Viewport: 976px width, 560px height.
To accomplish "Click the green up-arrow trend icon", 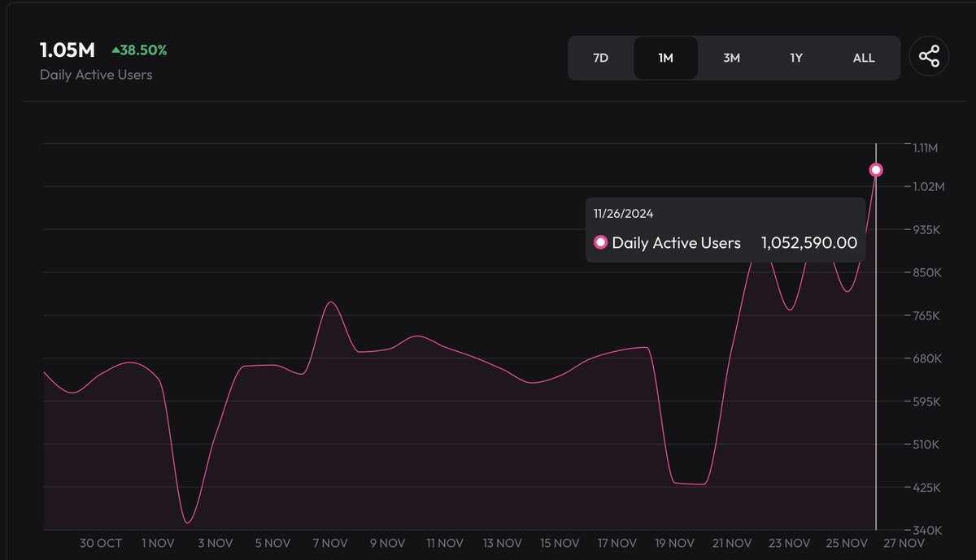I will coord(115,50).
